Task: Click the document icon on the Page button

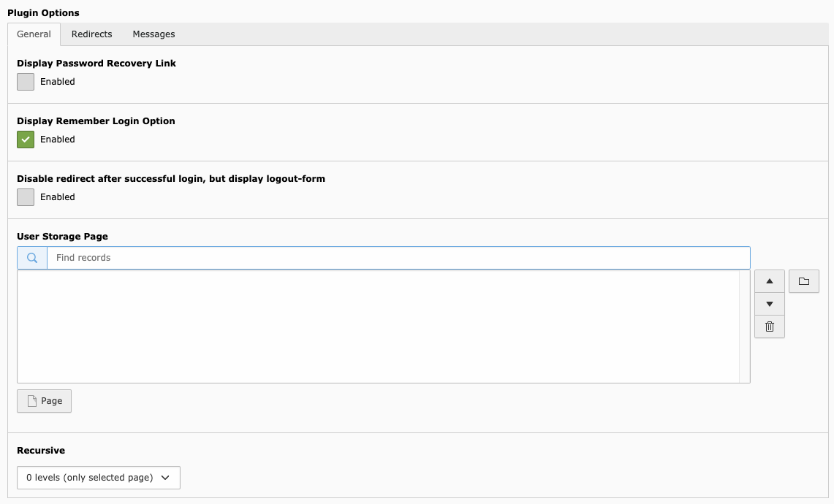Action: click(x=31, y=400)
